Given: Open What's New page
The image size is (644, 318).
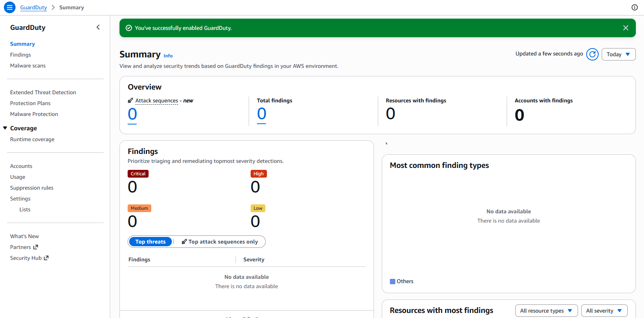Looking at the screenshot, I should (x=24, y=236).
